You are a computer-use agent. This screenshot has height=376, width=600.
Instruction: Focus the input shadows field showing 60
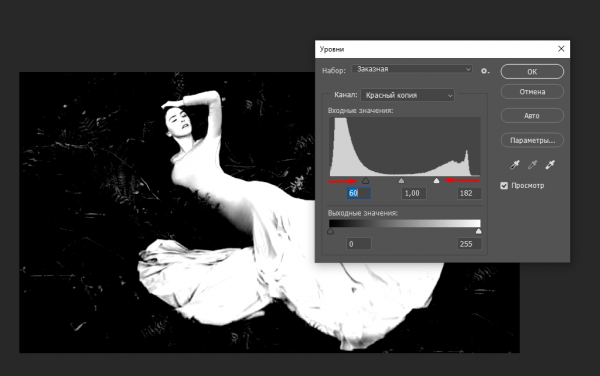point(359,193)
